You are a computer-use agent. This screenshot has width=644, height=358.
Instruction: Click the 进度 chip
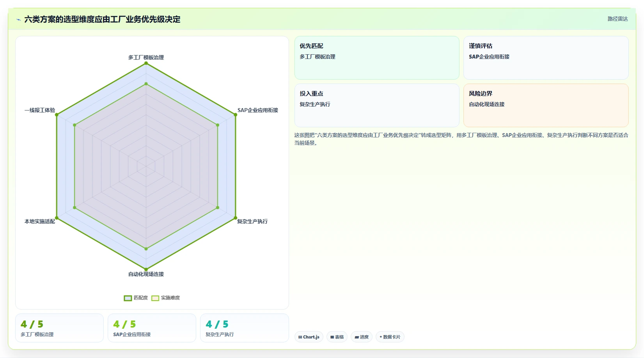pos(362,337)
